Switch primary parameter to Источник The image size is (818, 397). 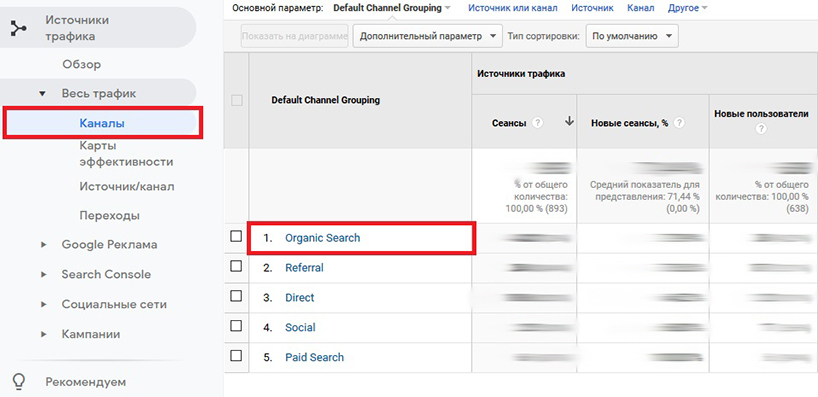593,8
